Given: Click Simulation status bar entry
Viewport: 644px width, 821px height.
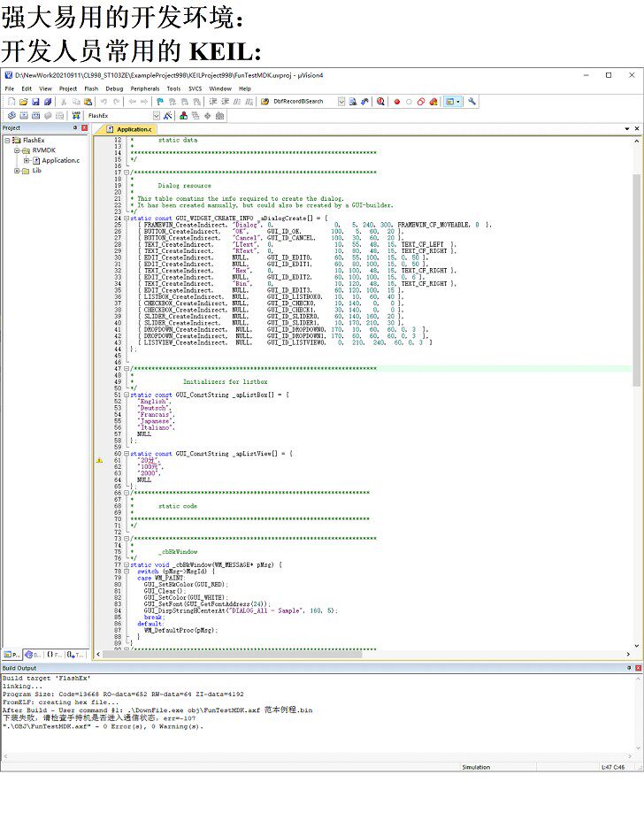Looking at the screenshot, I should (476, 767).
